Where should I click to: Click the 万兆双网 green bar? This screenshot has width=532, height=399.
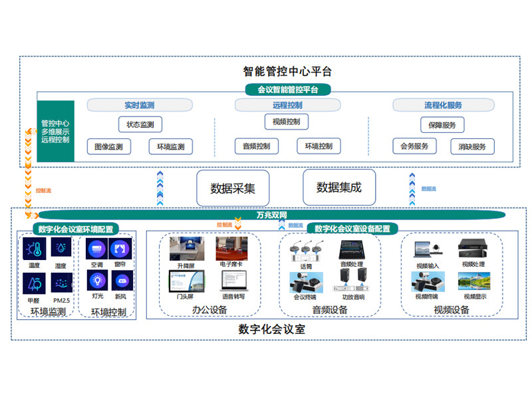point(272,215)
